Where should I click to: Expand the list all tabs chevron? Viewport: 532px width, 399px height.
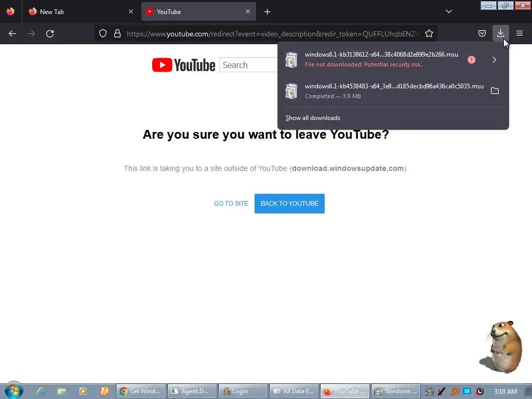tap(449, 11)
